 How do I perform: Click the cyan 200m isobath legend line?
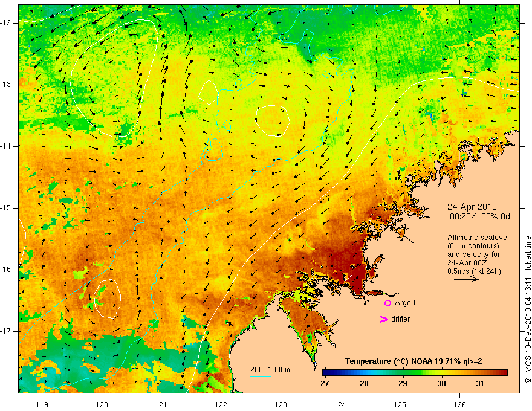coord(260,376)
